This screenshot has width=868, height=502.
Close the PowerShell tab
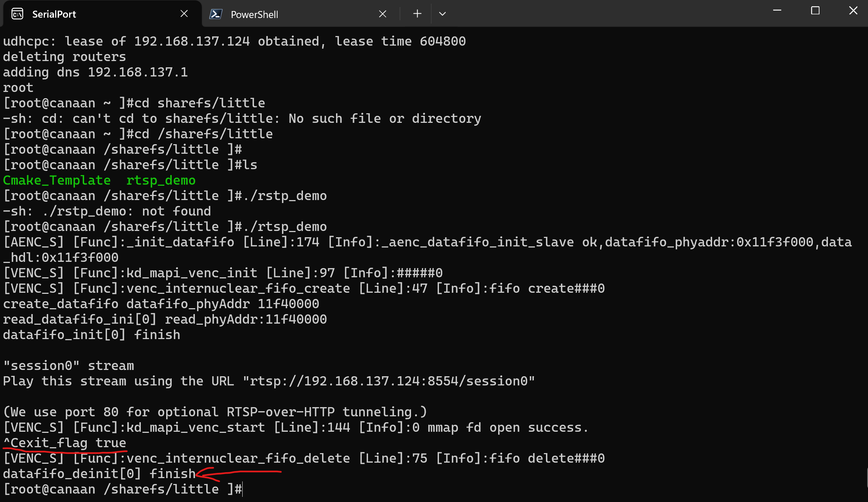[x=382, y=14]
